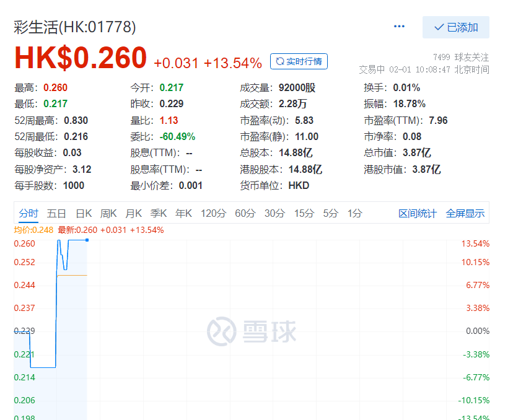Click 港股市值 value 3.87亿
The height and width of the screenshot is (420, 513).
pyautogui.click(x=426, y=170)
